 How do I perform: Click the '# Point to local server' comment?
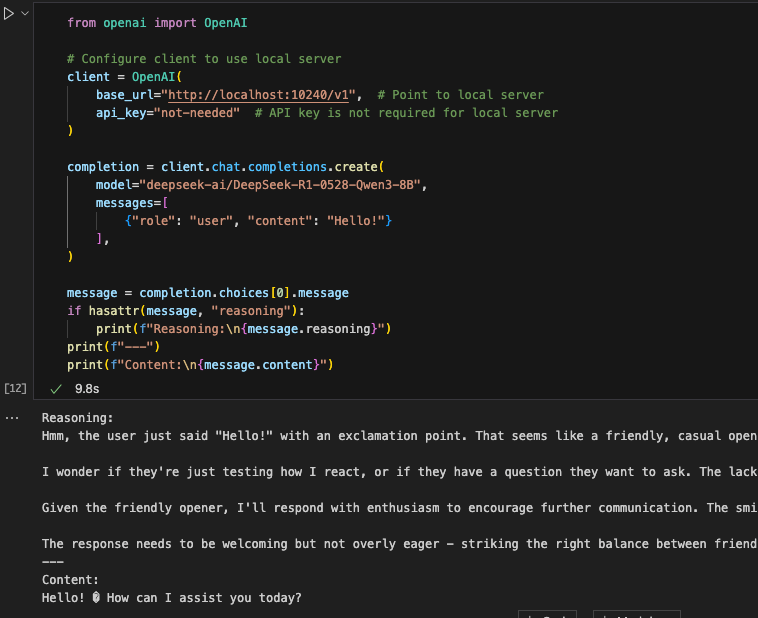[460, 95]
